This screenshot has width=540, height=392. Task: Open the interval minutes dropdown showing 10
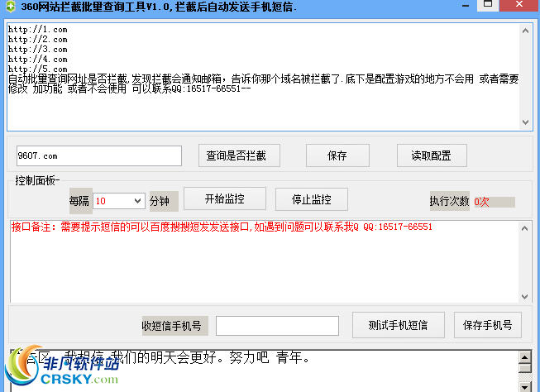pos(119,201)
